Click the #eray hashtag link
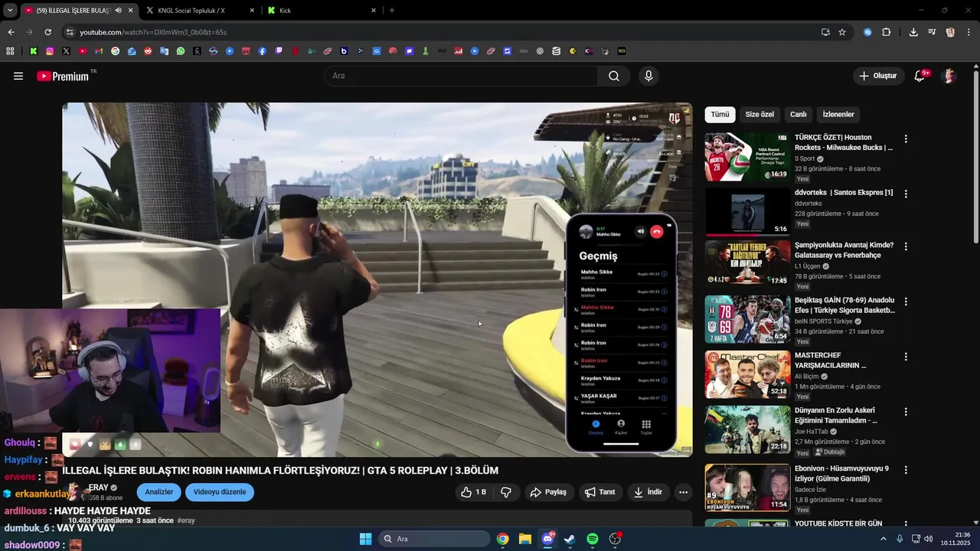The width and height of the screenshot is (980, 551). [186, 520]
